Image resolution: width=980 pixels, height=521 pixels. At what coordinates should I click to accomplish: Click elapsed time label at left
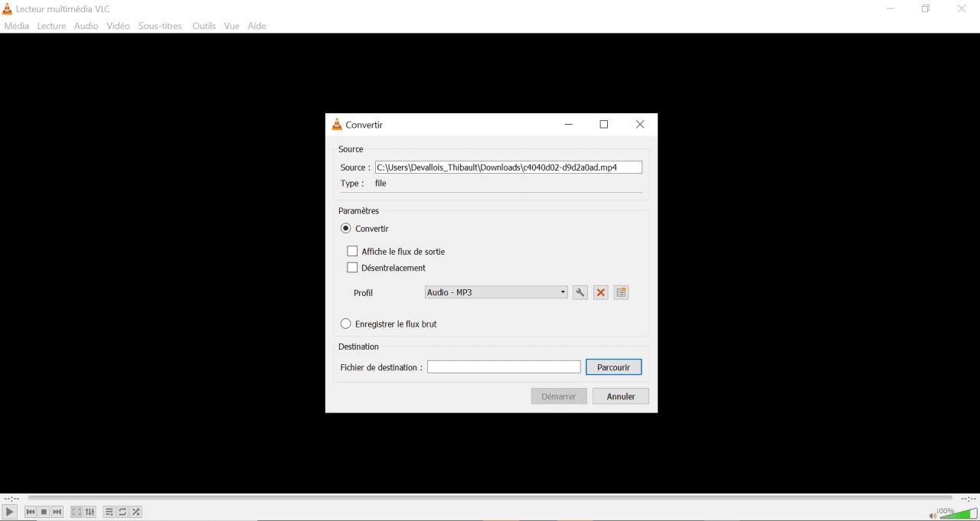pos(11,499)
